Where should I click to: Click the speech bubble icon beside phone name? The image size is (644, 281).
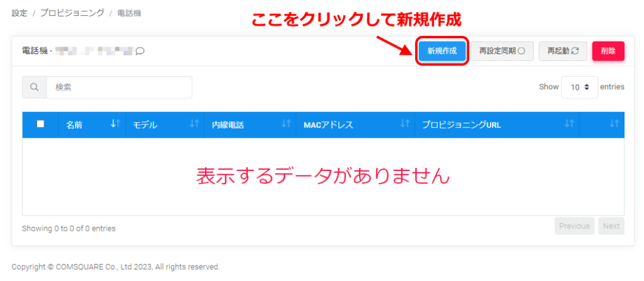pyautogui.click(x=140, y=51)
